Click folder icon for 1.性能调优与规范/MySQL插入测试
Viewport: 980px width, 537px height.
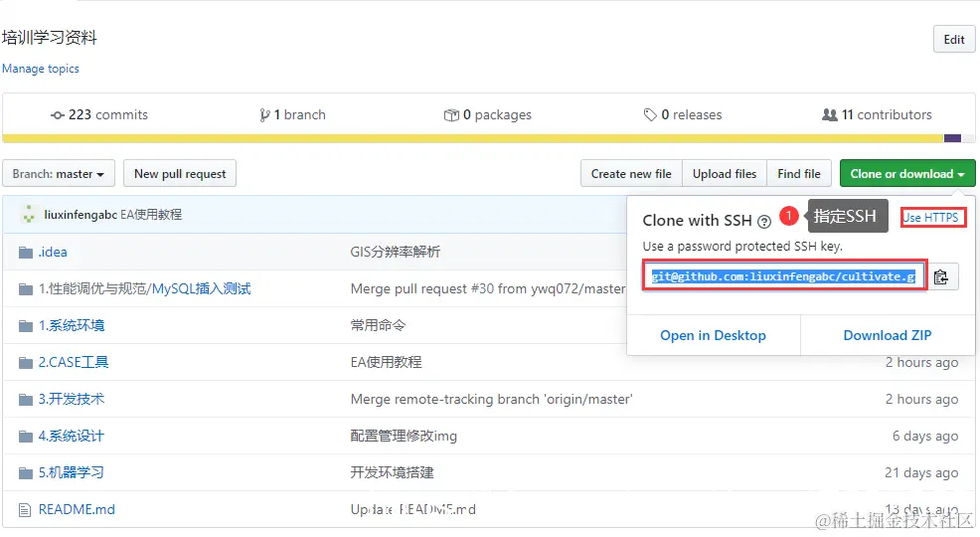(26, 289)
